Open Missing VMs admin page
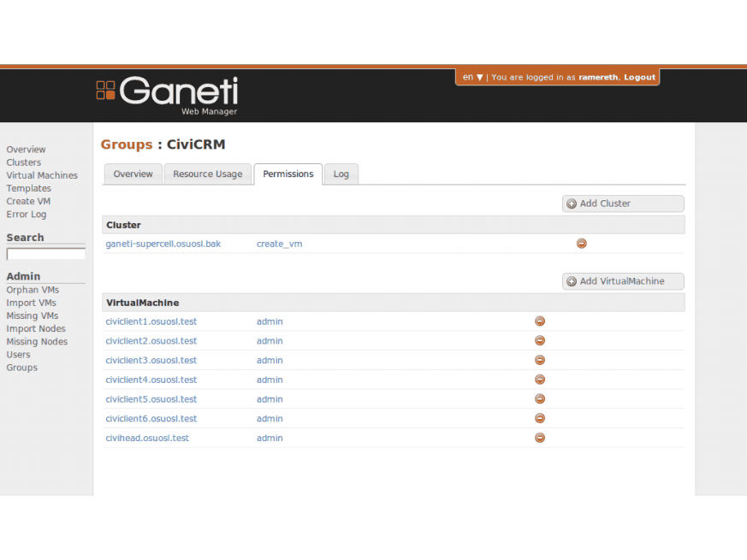This screenshot has height=560, width=747. (33, 315)
